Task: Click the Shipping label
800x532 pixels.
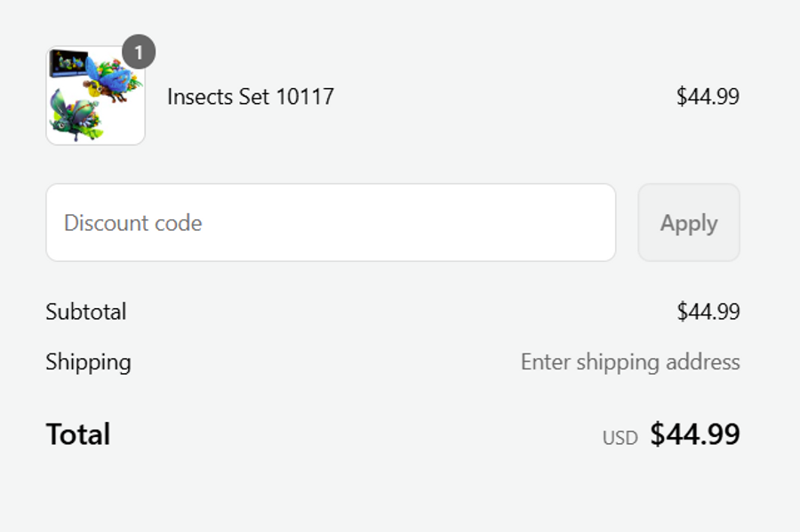Action: pos(88,362)
